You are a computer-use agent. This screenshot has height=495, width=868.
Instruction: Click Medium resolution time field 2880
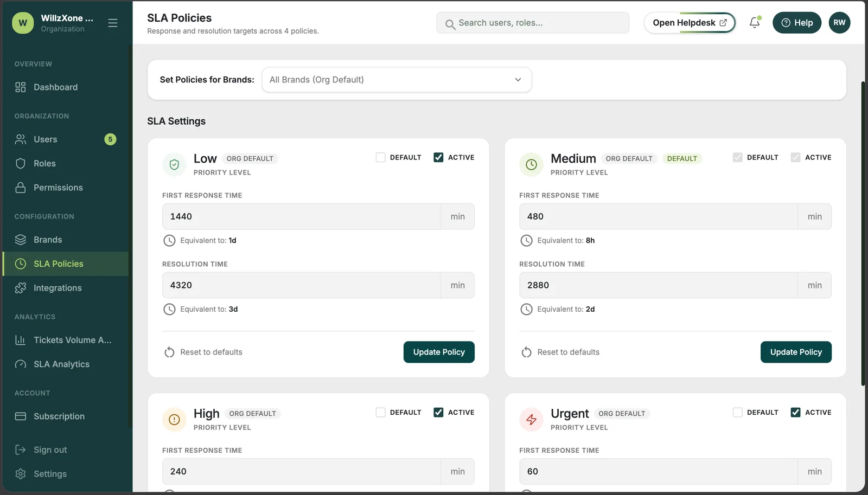658,285
